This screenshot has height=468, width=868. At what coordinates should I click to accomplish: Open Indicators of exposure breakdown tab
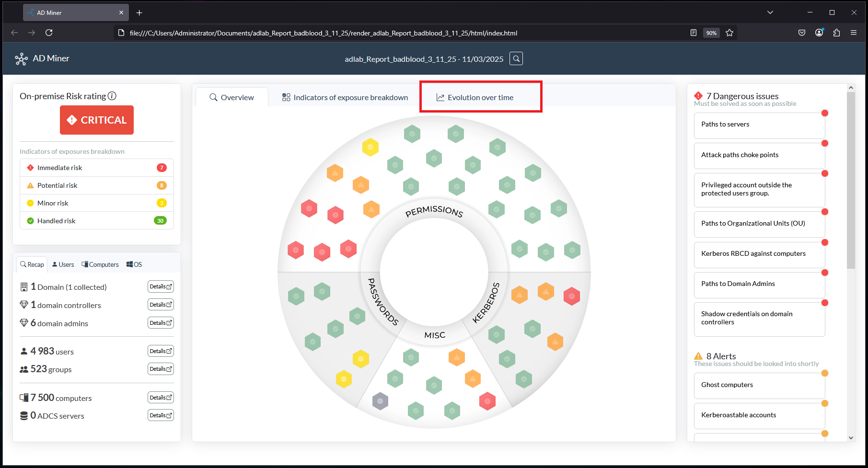pyautogui.click(x=345, y=97)
